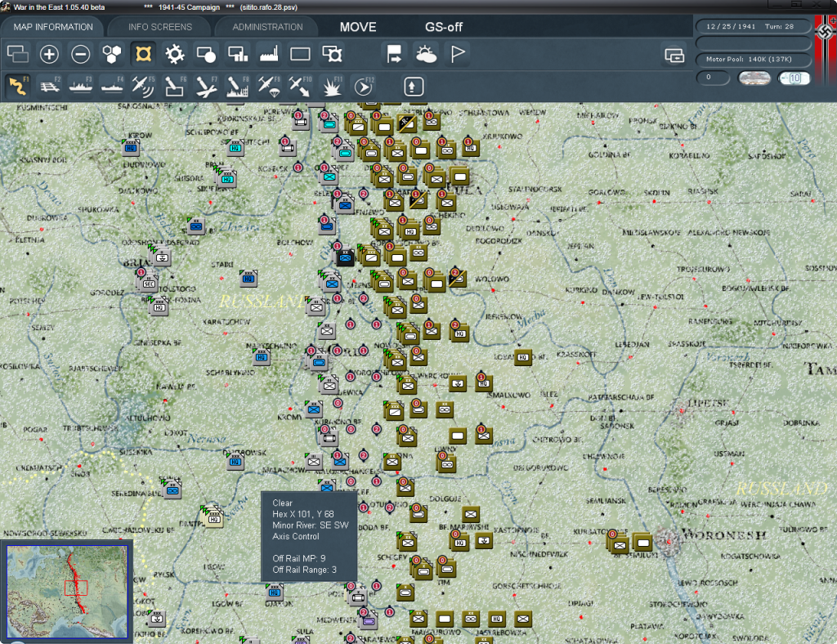Screen dimensions: 837x644
Task: Select the F9 air transport parachute mode
Action: [x=269, y=86]
